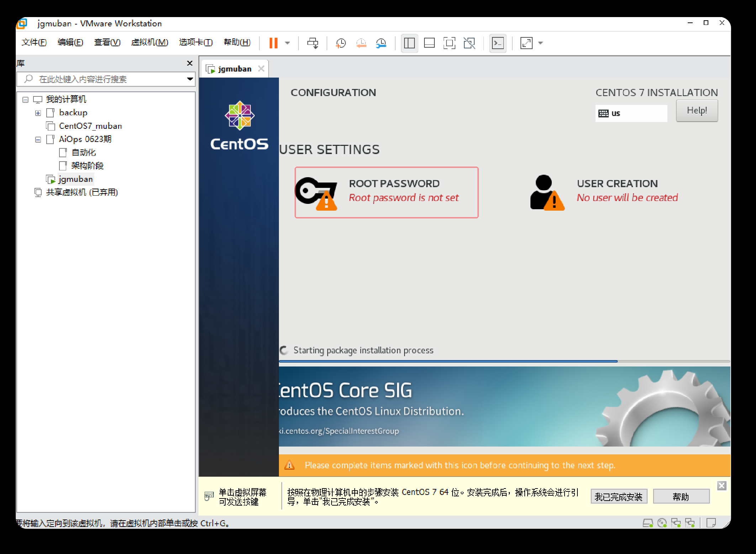Click the CD/DVD drive status icon
The height and width of the screenshot is (554, 756).
(662, 523)
